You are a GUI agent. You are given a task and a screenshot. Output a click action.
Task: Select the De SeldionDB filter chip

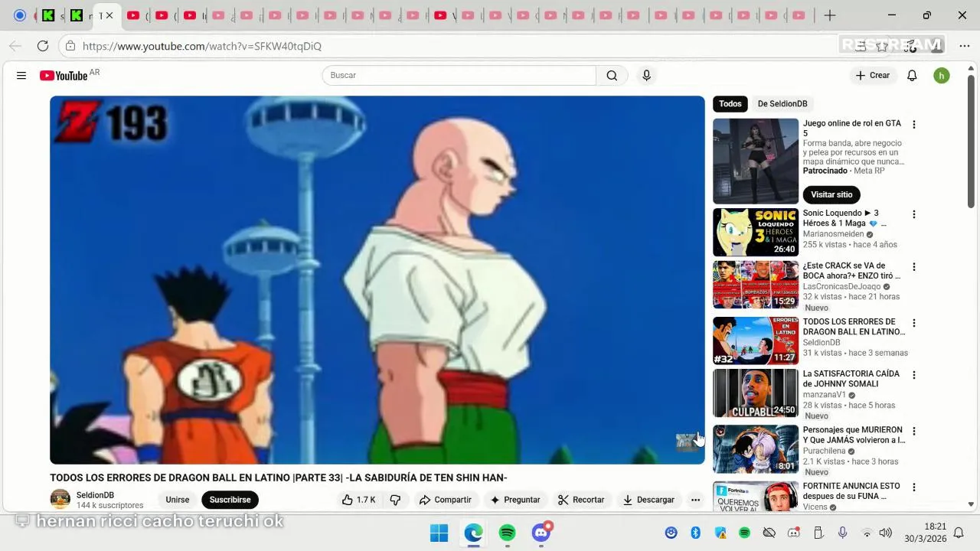tap(782, 104)
